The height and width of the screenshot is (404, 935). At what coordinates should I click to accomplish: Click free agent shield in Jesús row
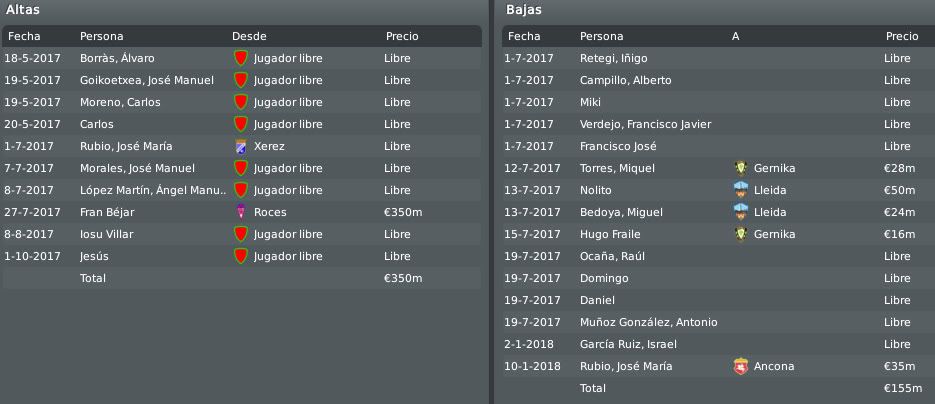pos(241,256)
